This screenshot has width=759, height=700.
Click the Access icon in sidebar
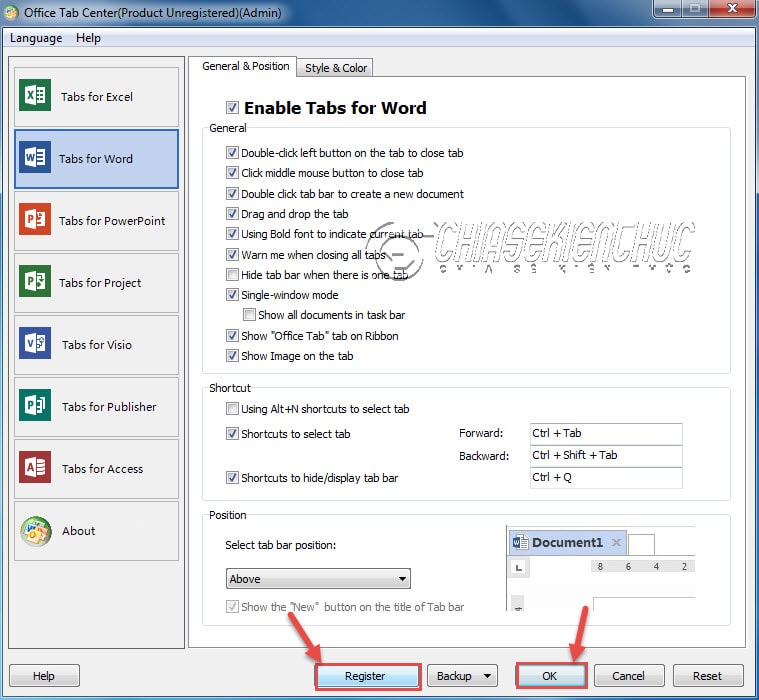tap(35, 467)
